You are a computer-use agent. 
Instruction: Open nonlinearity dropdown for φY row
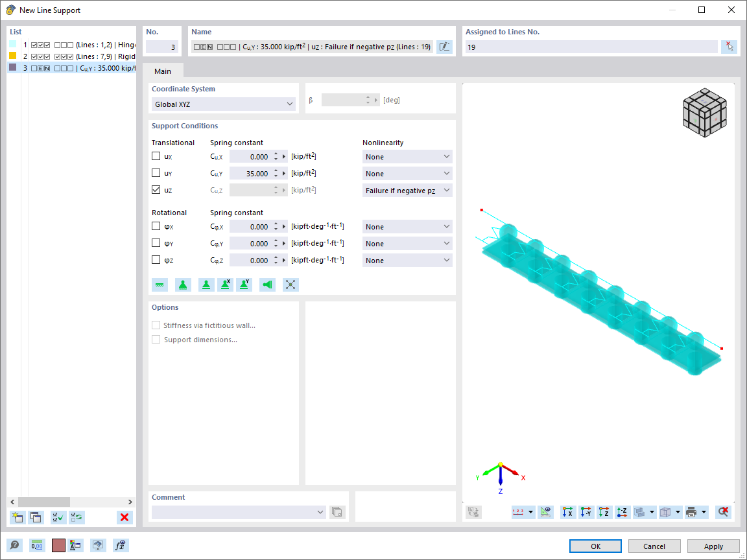[x=407, y=243]
